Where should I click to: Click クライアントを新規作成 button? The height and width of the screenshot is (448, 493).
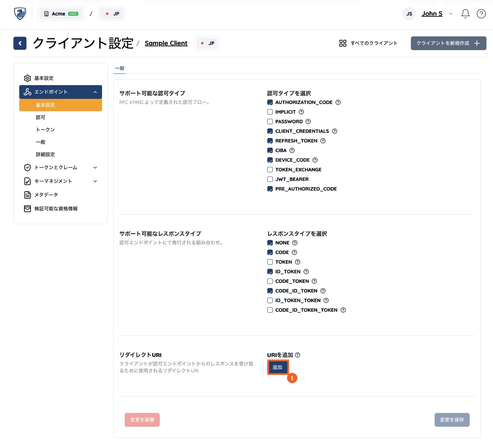click(x=448, y=43)
